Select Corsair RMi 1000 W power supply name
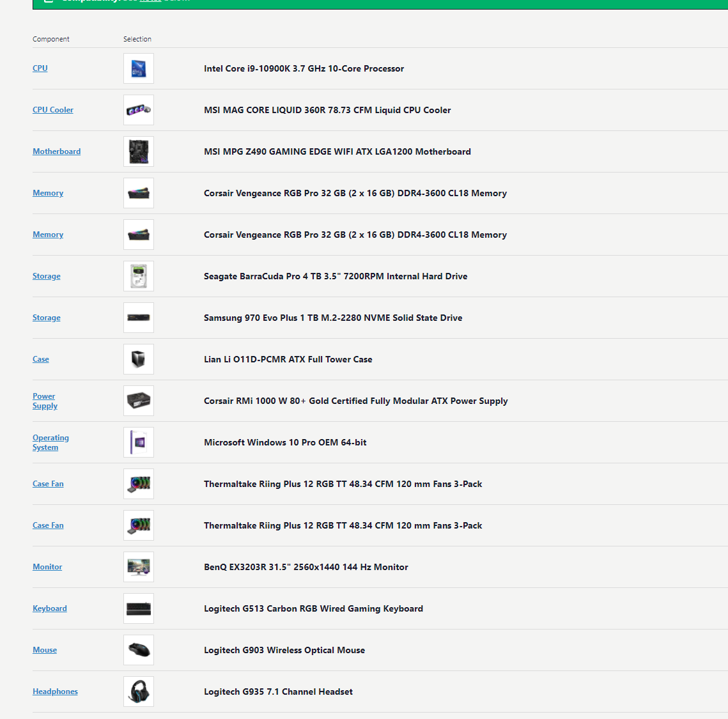The height and width of the screenshot is (719, 728). click(x=355, y=401)
